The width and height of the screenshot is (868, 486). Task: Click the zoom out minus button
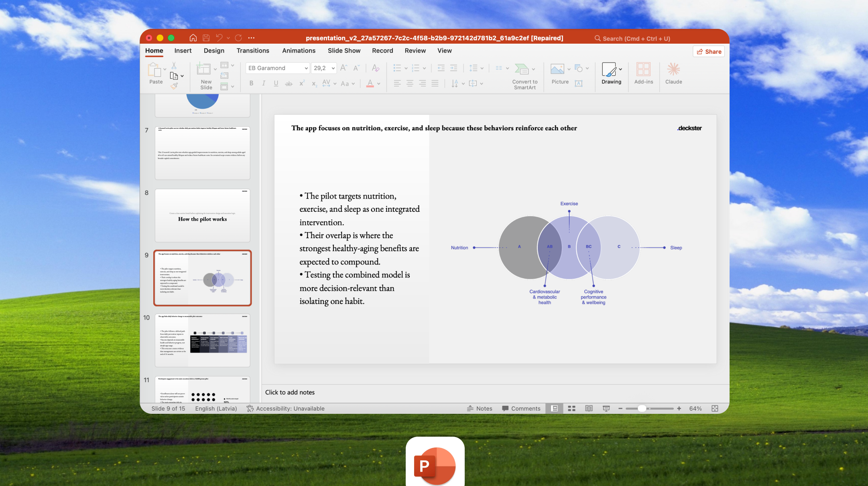(620, 408)
